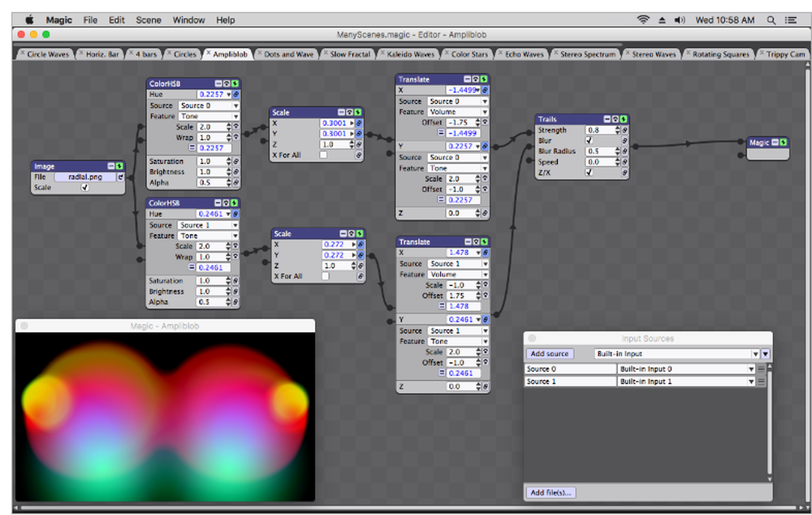This screenshot has height=515, width=812.
Task: Open Feature Volume dropdown in Translate with X 1.478
Action: pyautogui.click(x=458, y=275)
